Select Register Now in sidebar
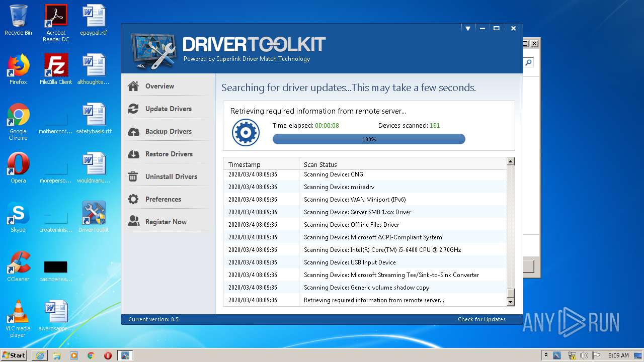This screenshot has width=644, height=362. tap(168, 222)
